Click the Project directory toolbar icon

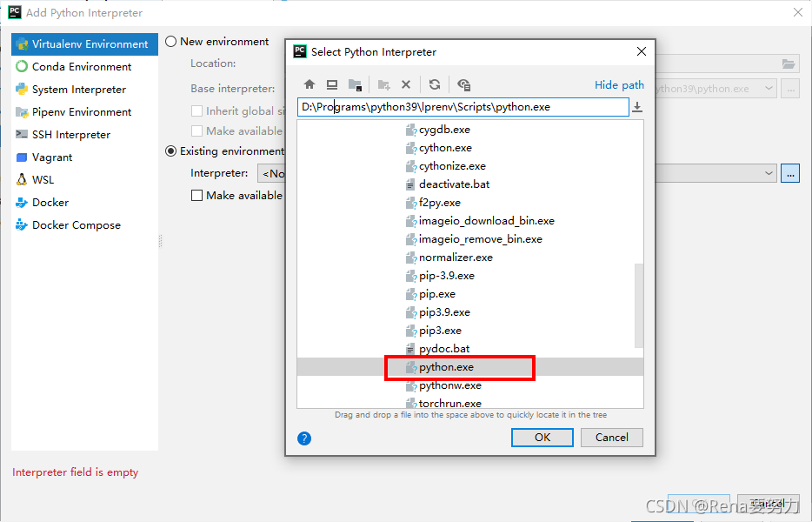click(355, 84)
